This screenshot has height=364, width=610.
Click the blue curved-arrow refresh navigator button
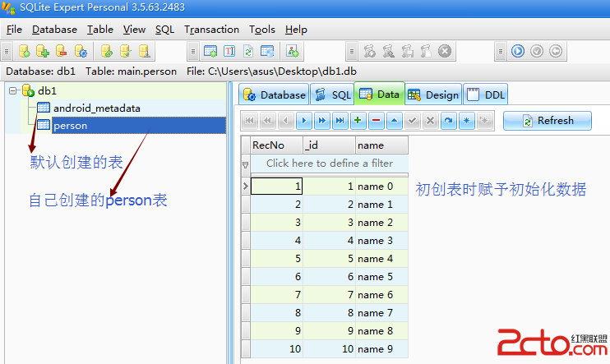pos(448,121)
